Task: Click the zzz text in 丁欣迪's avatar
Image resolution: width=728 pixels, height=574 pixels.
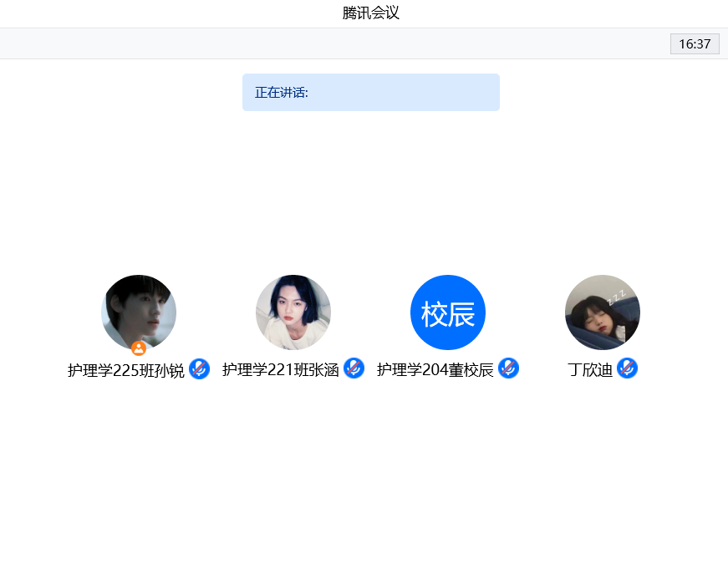Action: point(618,296)
